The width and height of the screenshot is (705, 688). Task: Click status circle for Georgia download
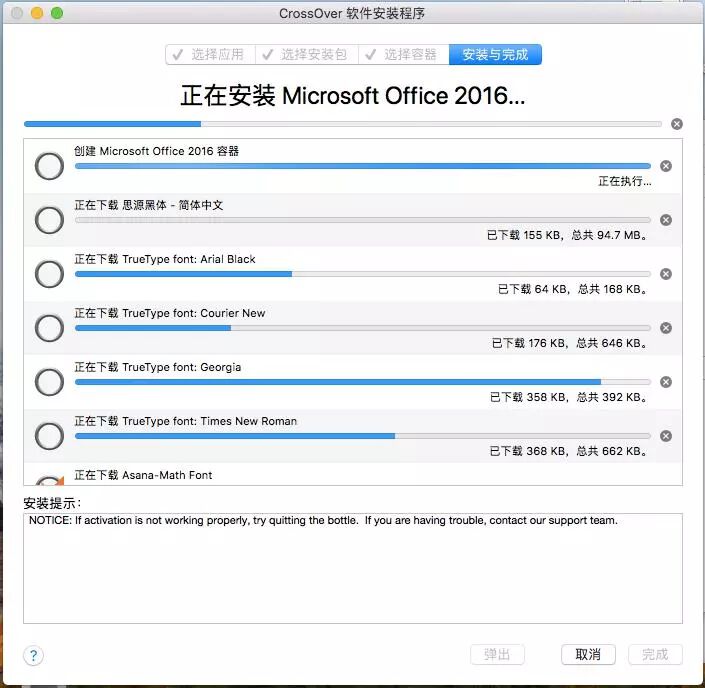point(49,382)
